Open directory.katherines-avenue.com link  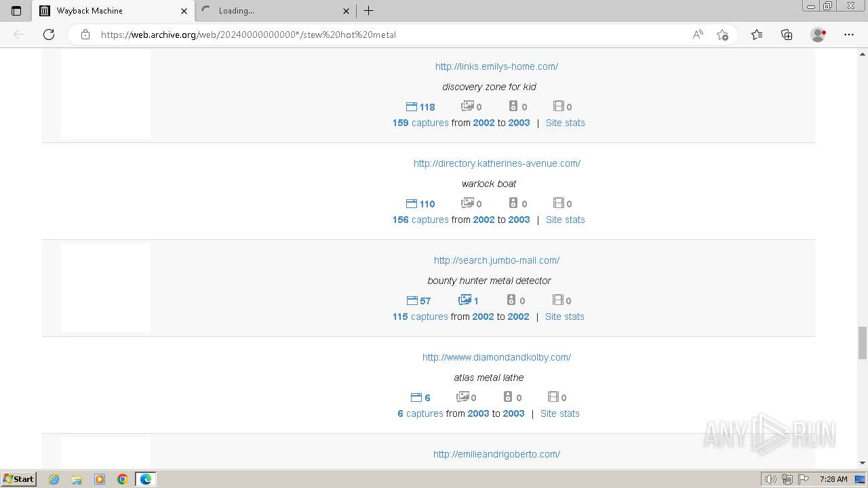(x=497, y=163)
